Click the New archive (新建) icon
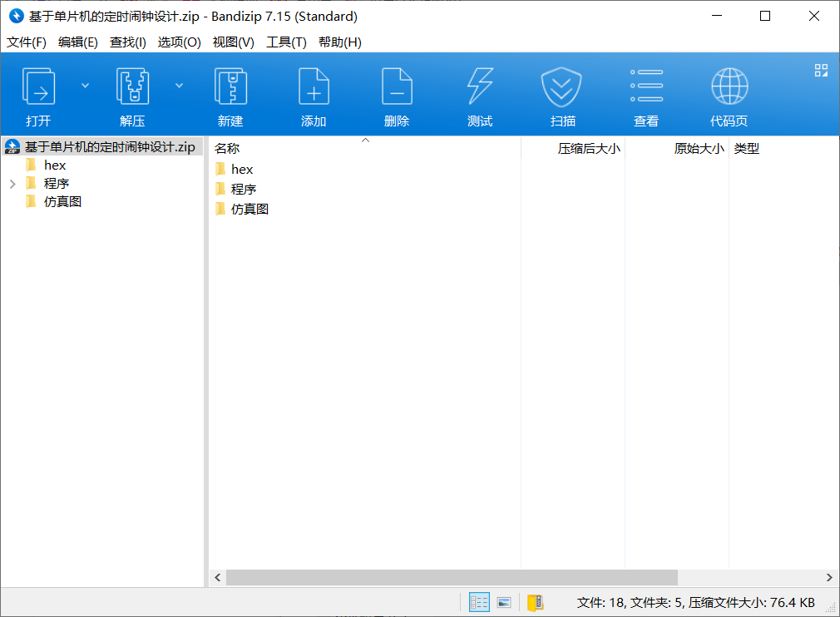The width and height of the screenshot is (840, 617). pyautogui.click(x=230, y=86)
